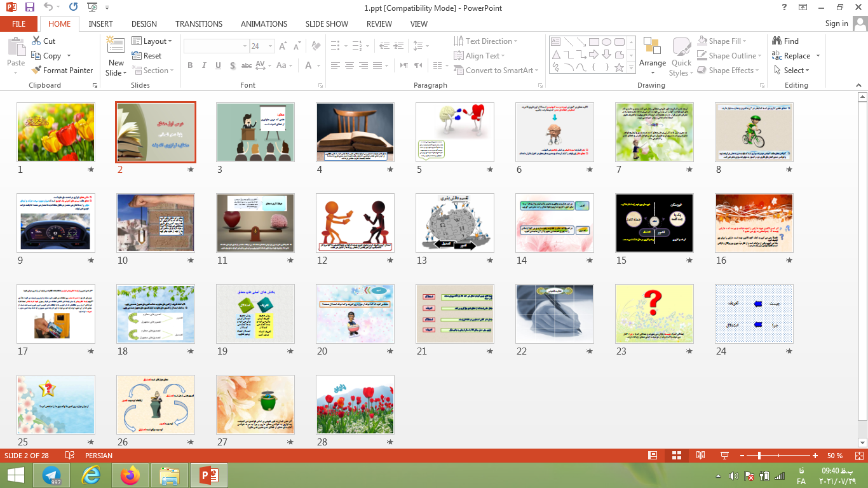The height and width of the screenshot is (488, 868).
Task: Click the Find button
Action: tap(785, 41)
